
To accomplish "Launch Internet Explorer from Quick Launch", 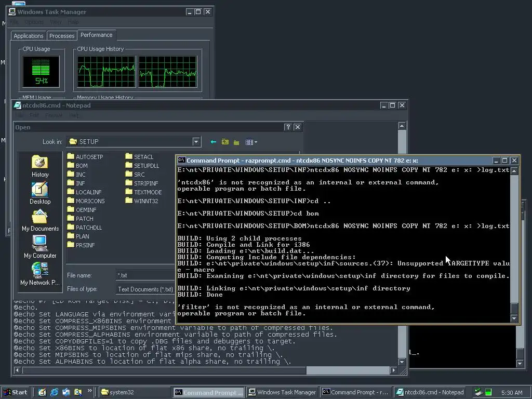I will pos(54,392).
